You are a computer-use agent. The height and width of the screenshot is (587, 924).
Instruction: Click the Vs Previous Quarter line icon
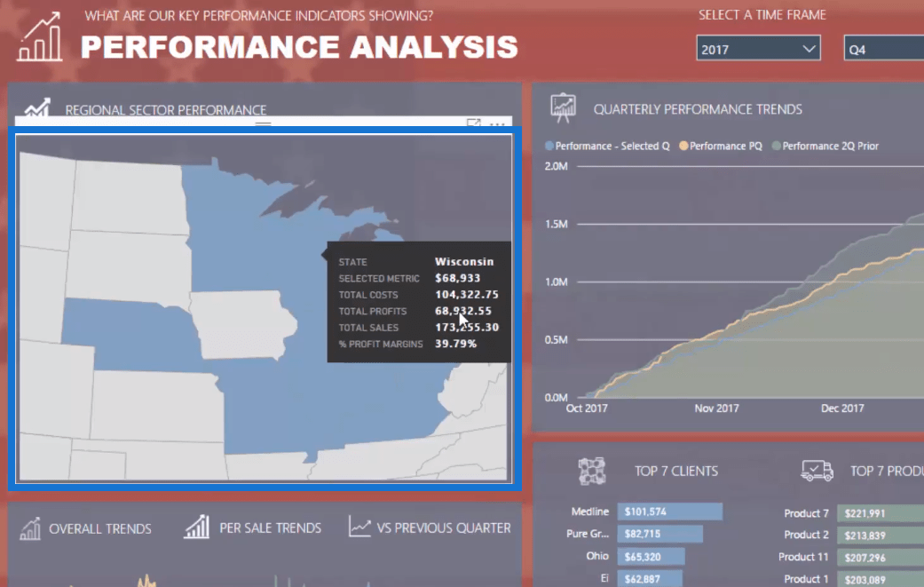(x=359, y=527)
